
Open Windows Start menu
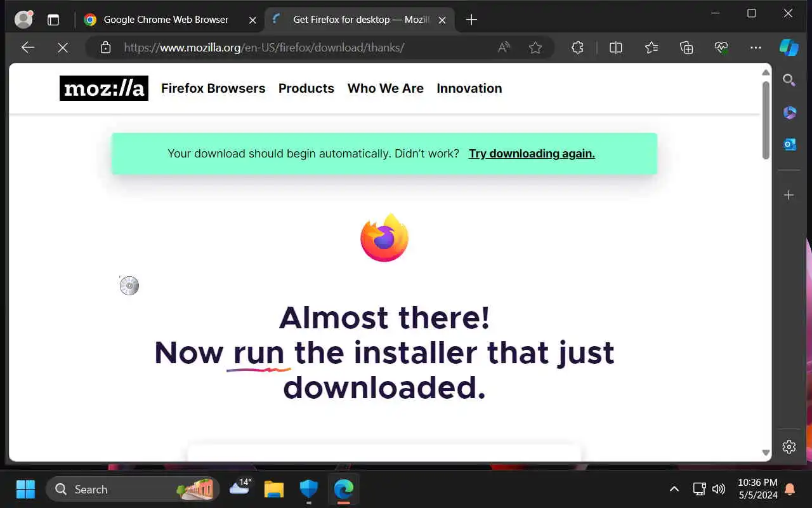pyautogui.click(x=25, y=490)
